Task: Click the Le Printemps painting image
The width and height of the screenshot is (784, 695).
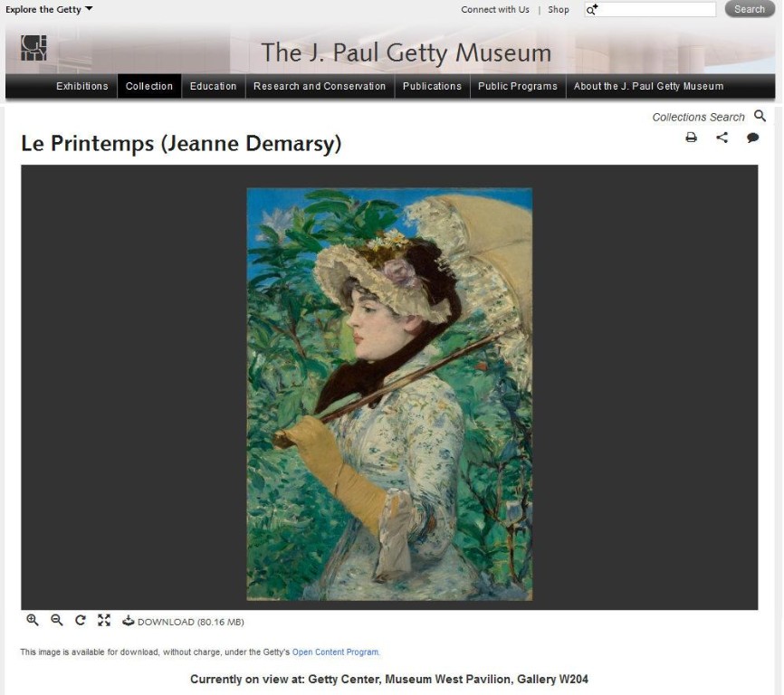Action: (389, 395)
